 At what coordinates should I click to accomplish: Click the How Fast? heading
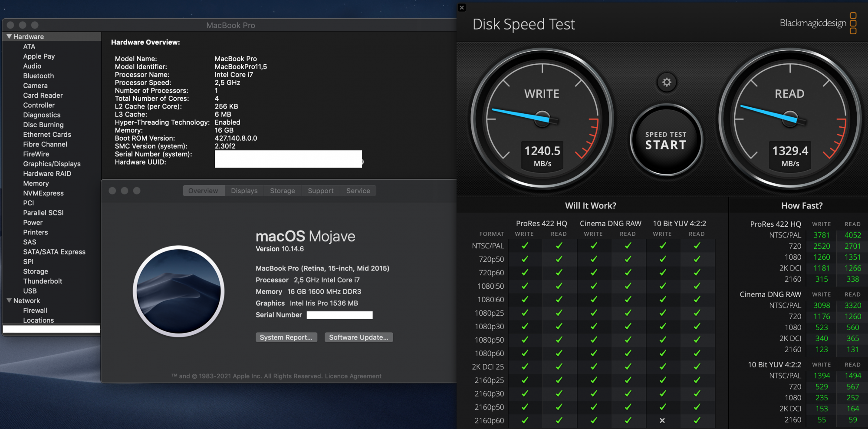pos(802,205)
